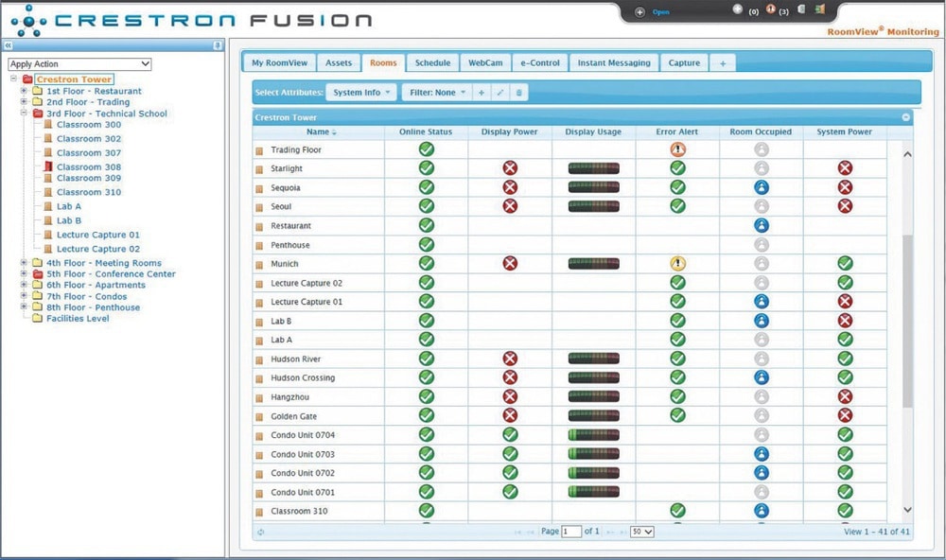This screenshot has height=560, width=946.
Task: Select Classroom 308 in the tree
Action: pyautogui.click(x=89, y=166)
